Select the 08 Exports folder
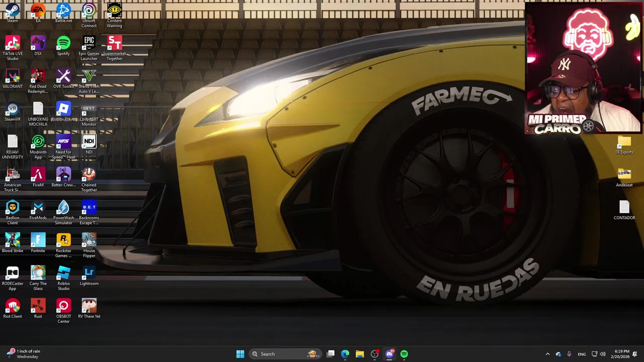This screenshot has width=644, height=362. click(624, 145)
